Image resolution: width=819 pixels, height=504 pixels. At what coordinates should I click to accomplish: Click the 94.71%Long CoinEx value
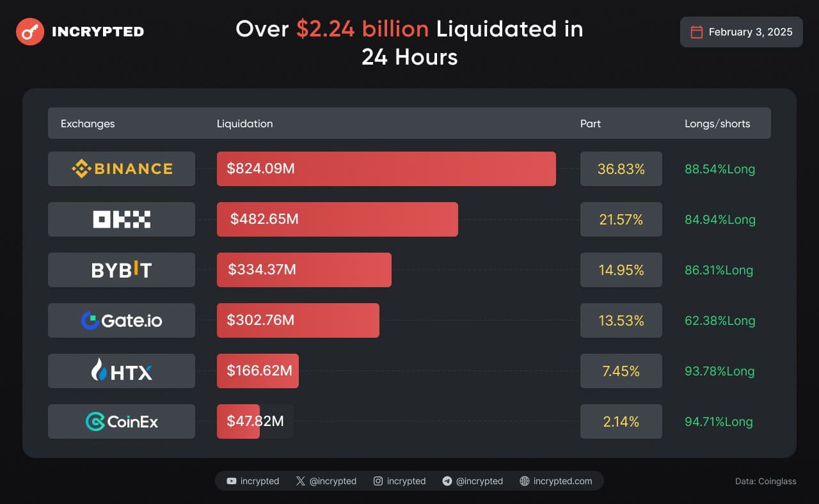[x=720, y=421]
